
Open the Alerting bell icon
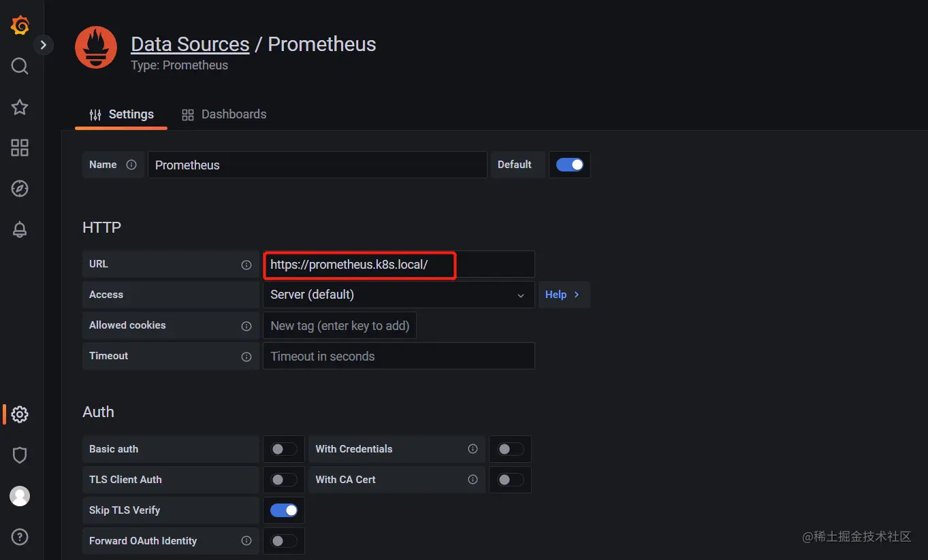tap(20, 230)
